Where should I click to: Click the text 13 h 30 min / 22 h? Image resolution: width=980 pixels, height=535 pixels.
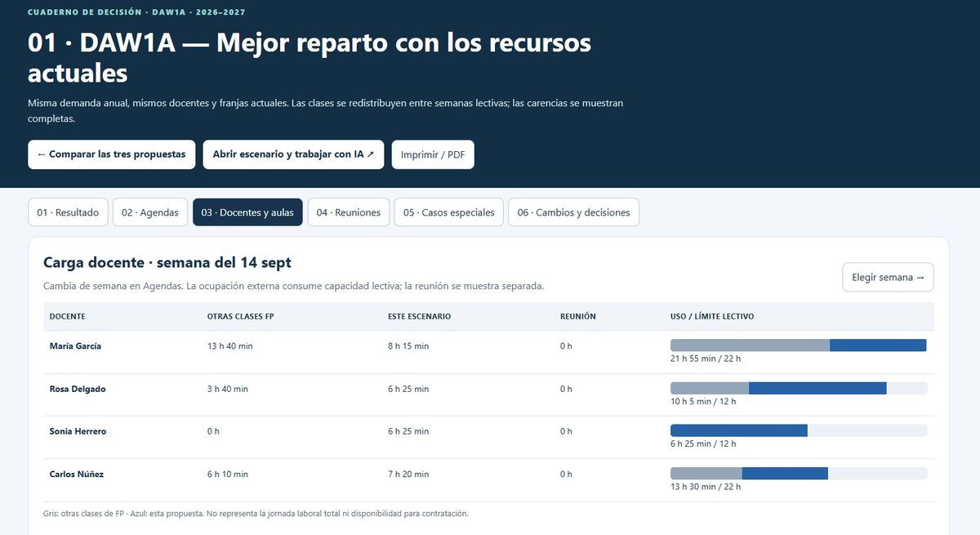coord(706,486)
